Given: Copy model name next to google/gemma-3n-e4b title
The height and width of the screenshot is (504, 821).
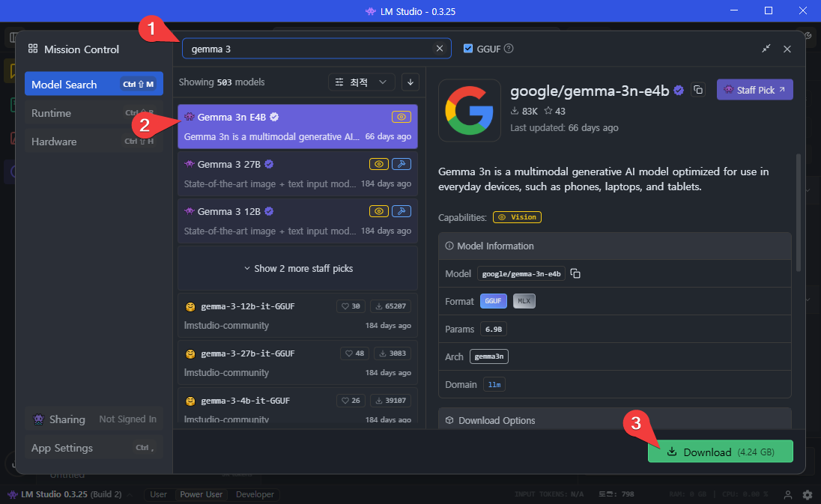Looking at the screenshot, I should pos(698,90).
